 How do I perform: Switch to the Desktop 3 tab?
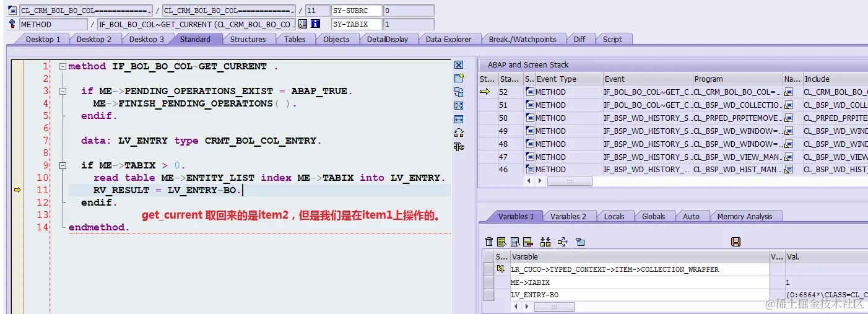pos(147,39)
